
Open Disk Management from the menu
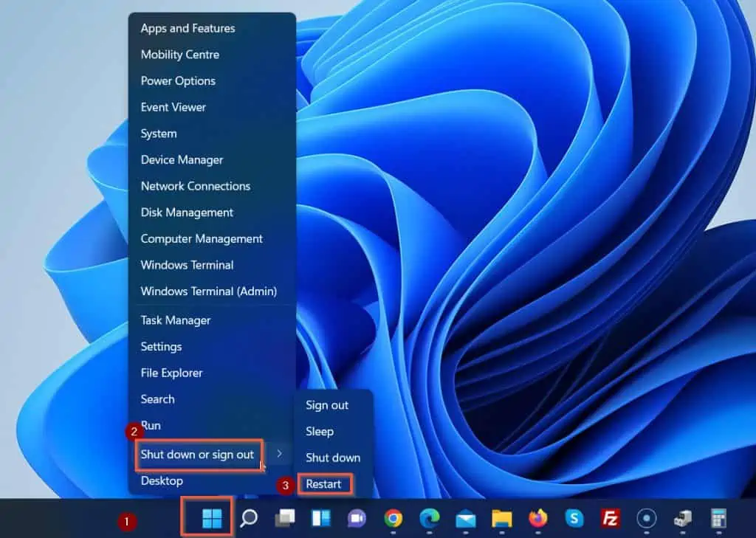(x=186, y=212)
